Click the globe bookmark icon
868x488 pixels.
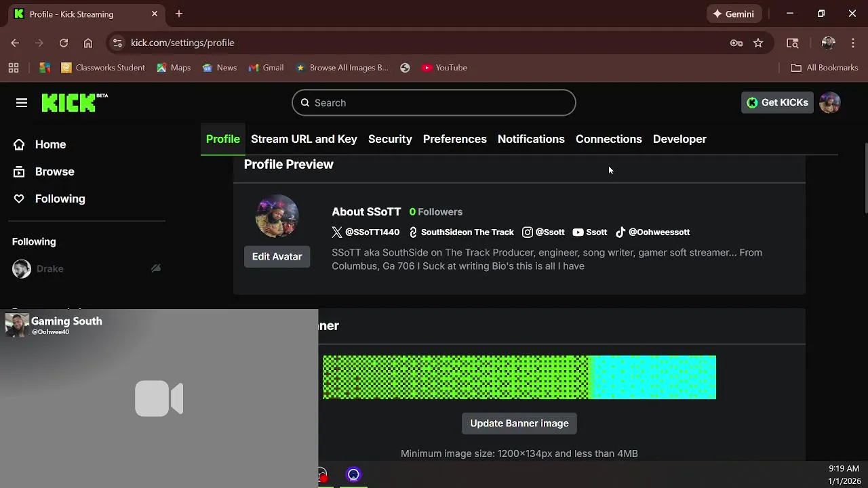tap(405, 68)
